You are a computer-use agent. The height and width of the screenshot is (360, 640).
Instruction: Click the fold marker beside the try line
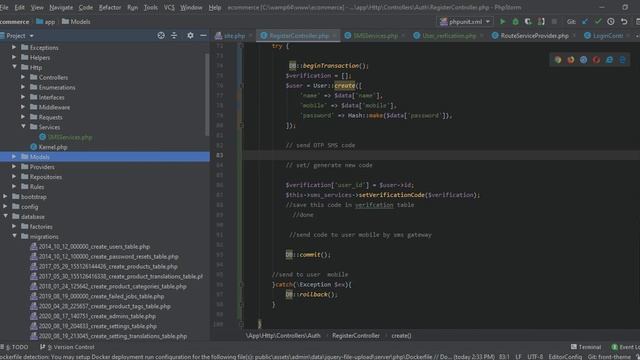[x=241, y=46]
